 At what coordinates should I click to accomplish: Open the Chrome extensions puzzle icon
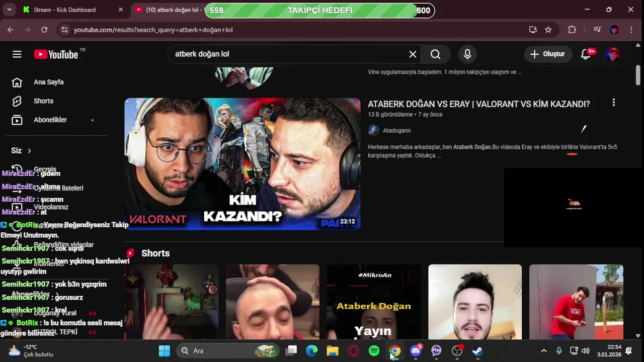point(572,30)
